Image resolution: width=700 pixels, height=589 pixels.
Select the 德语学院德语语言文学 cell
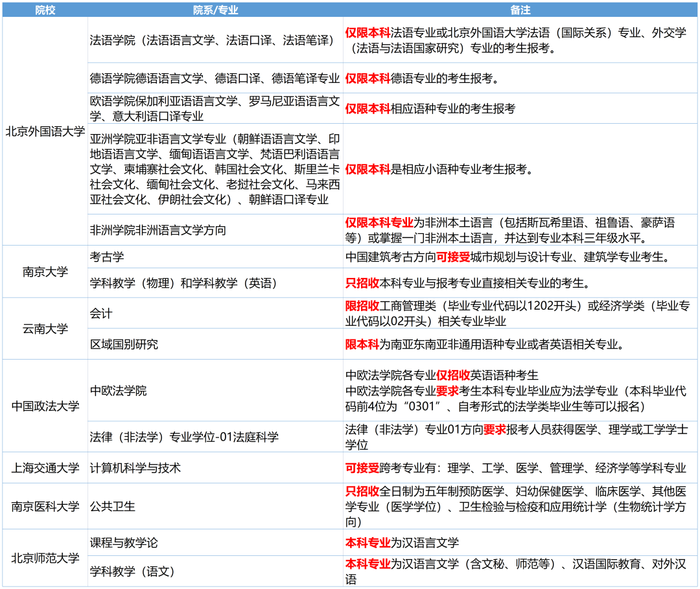(x=215, y=78)
